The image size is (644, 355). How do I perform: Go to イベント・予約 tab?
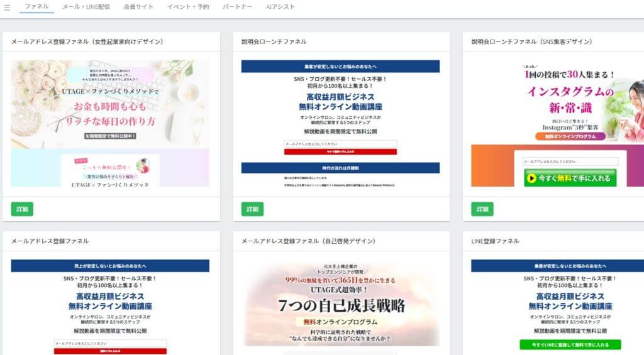(188, 6)
